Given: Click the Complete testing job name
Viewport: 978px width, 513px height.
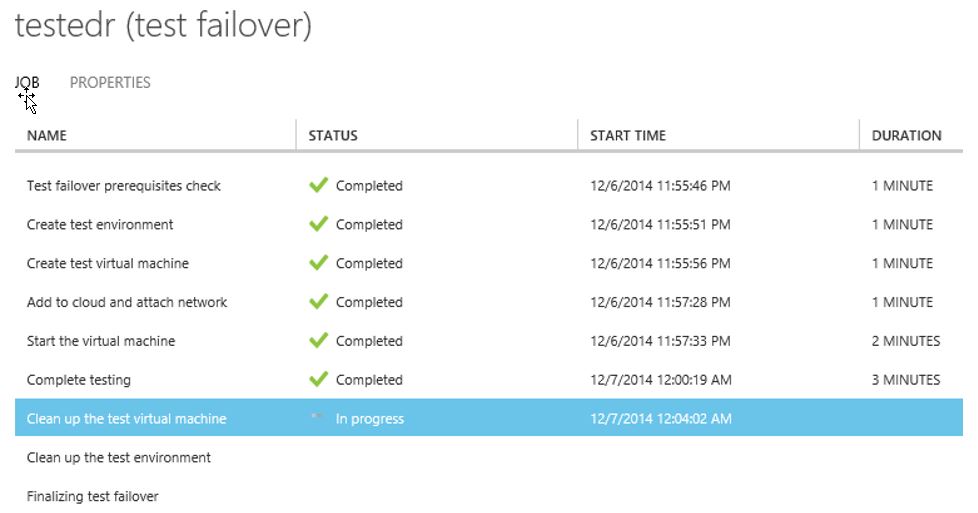Looking at the screenshot, I should pos(79,379).
